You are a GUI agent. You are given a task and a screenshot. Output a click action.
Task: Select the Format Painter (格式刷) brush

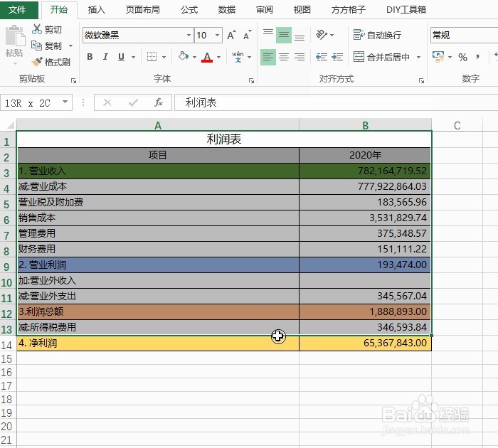click(x=37, y=62)
